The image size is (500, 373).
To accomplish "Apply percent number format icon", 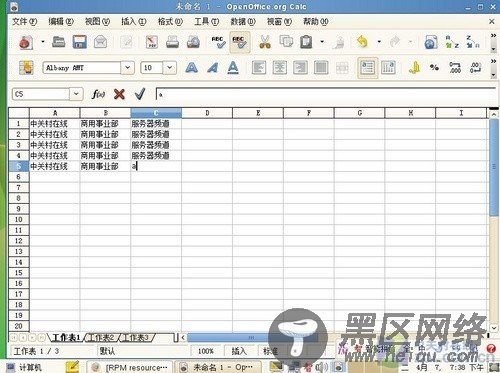I will point(434,68).
